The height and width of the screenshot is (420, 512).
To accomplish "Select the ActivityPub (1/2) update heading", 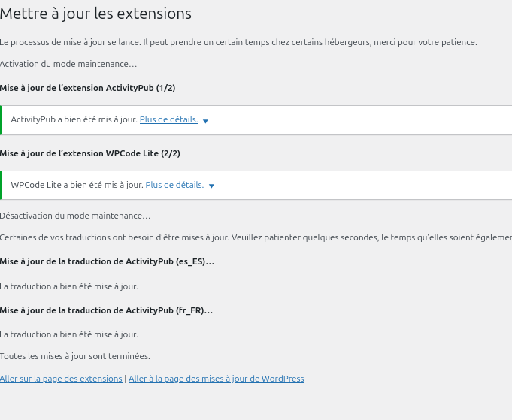I will pyautogui.click(x=87, y=88).
